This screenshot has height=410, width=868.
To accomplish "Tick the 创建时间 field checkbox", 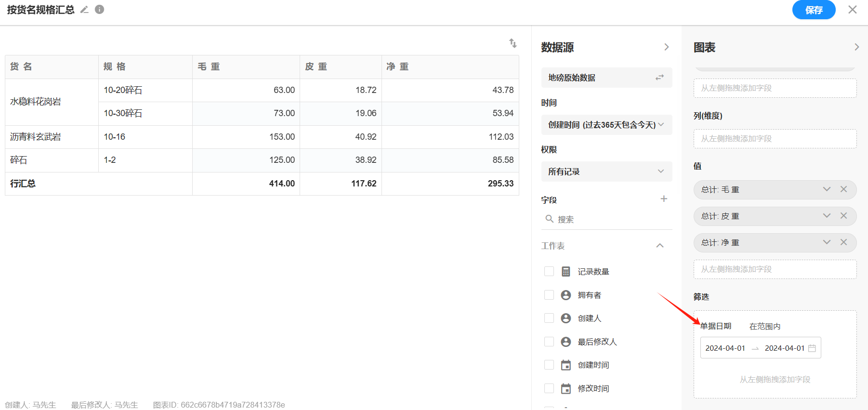I will 549,365.
